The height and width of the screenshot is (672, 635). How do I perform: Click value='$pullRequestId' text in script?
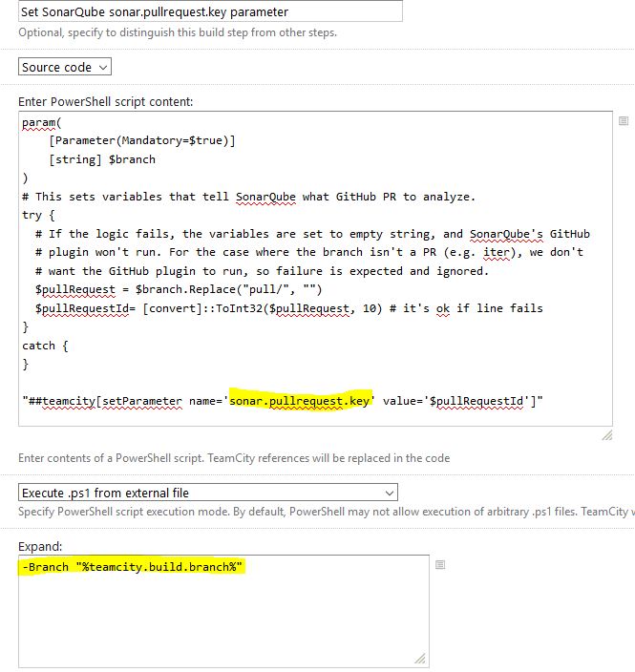point(456,401)
